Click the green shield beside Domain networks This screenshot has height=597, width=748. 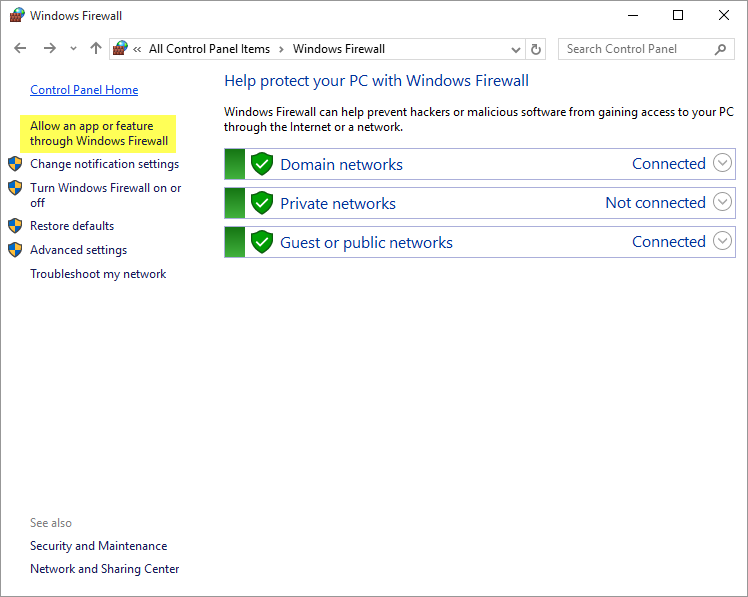click(262, 164)
